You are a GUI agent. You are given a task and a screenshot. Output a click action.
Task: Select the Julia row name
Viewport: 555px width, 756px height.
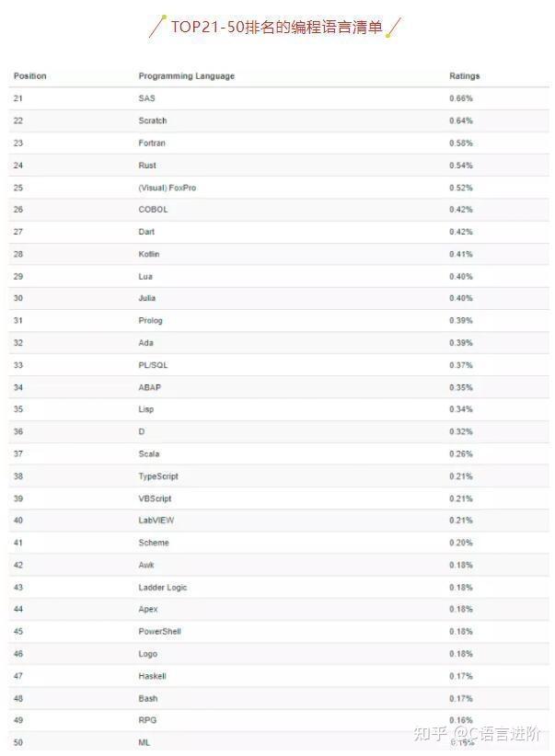point(147,298)
